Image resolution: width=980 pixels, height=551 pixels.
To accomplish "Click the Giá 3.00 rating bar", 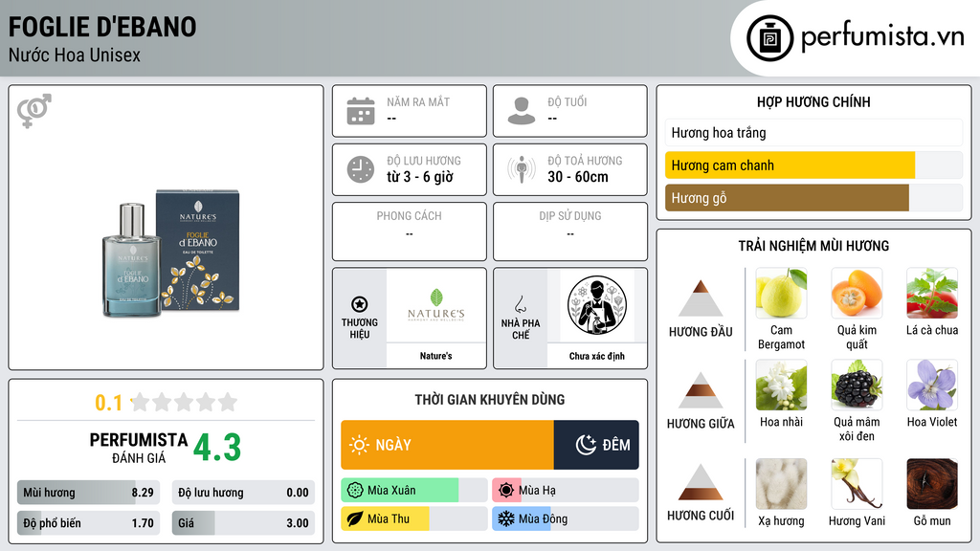I will click(x=243, y=523).
